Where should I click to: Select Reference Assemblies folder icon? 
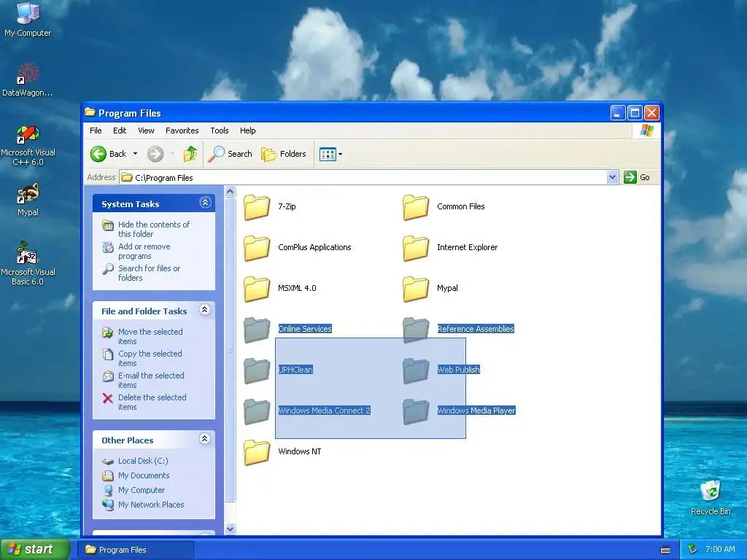pos(416,330)
